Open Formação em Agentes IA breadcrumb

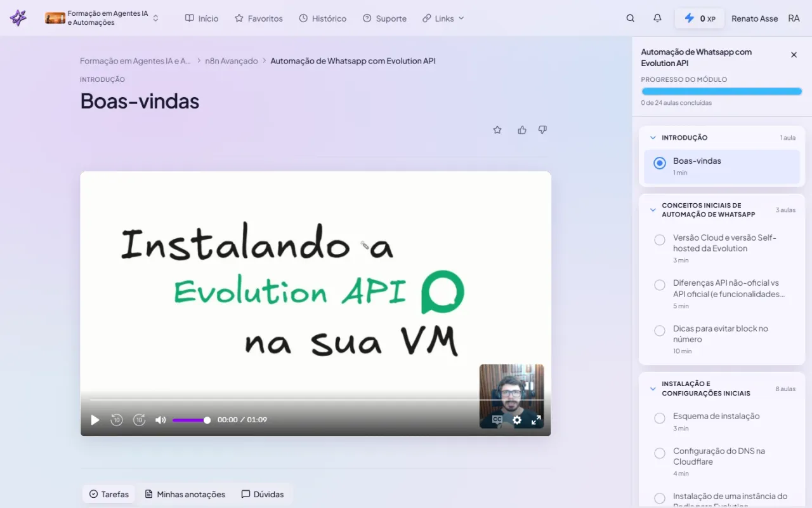[135, 61]
